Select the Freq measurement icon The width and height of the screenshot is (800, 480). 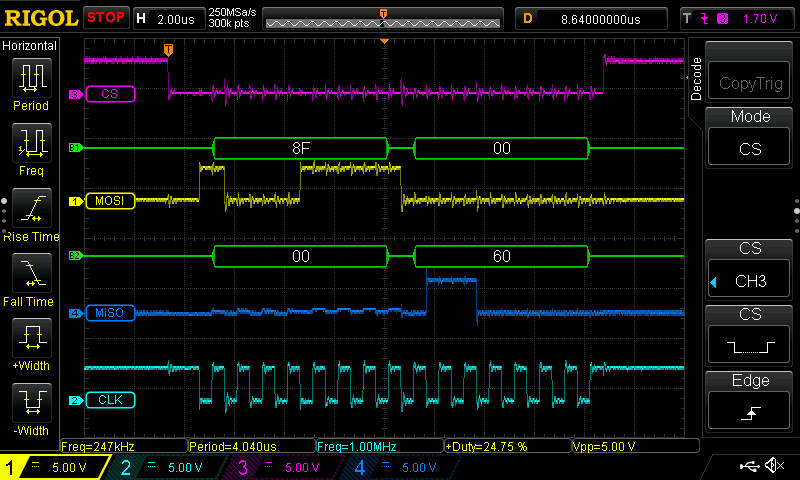[32, 142]
